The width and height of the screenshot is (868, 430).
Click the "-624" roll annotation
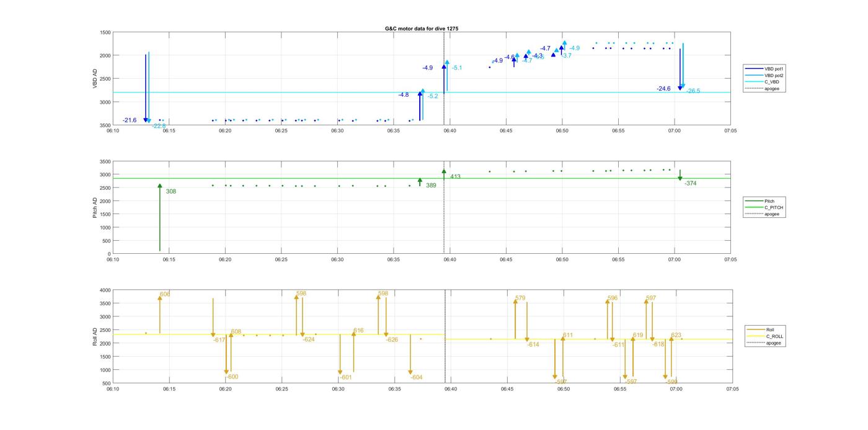309,340
